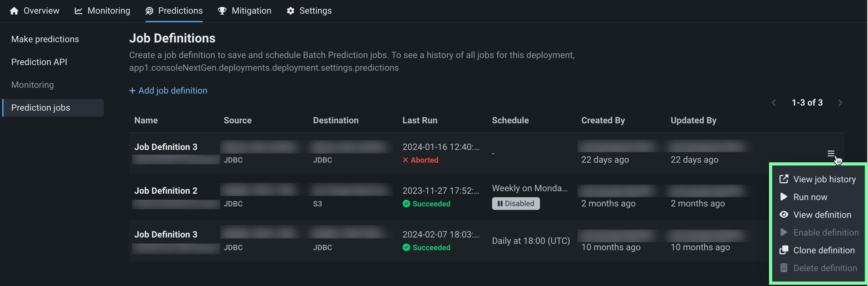
Task: Click the View definition eye icon
Action: 784,215
